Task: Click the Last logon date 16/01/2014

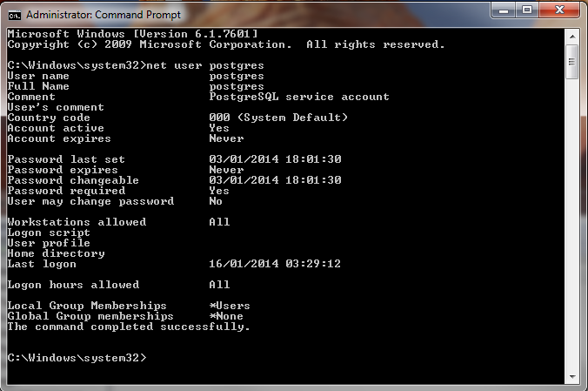Action: coord(275,264)
